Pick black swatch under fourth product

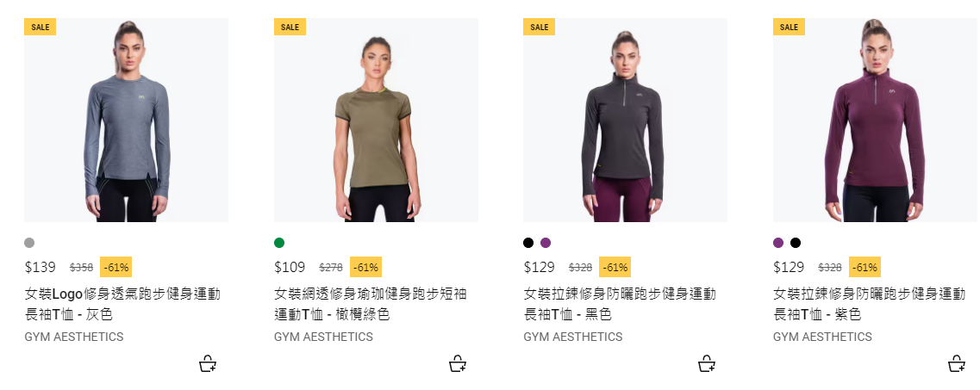795,243
